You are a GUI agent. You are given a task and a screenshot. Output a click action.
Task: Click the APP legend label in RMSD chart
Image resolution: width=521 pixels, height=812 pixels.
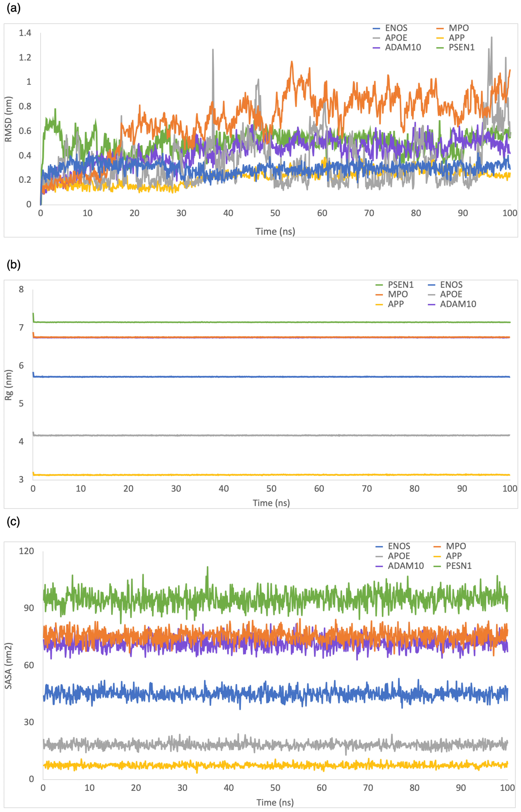pos(456,38)
